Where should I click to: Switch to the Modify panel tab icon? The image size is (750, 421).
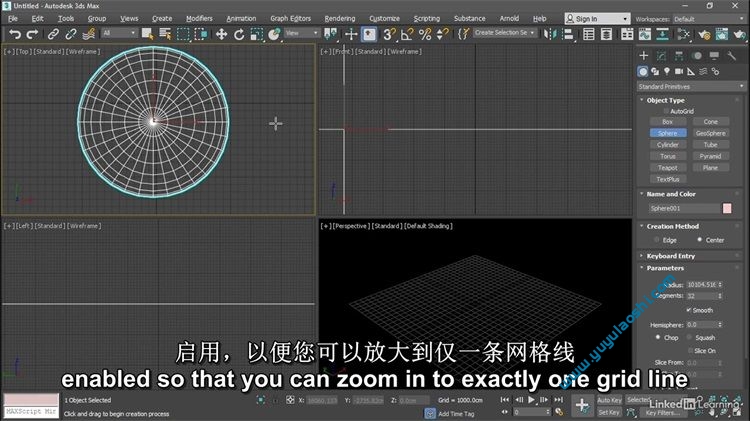(x=662, y=56)
